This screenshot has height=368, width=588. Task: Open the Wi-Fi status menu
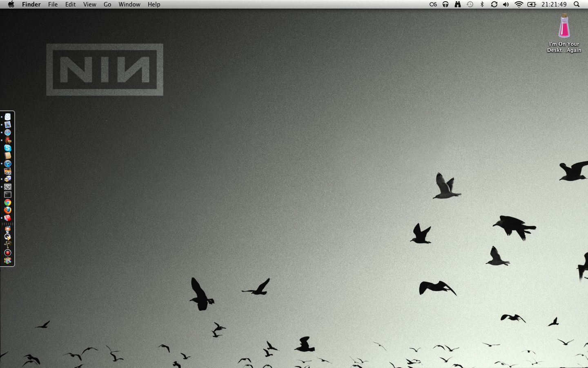[519, 4]
